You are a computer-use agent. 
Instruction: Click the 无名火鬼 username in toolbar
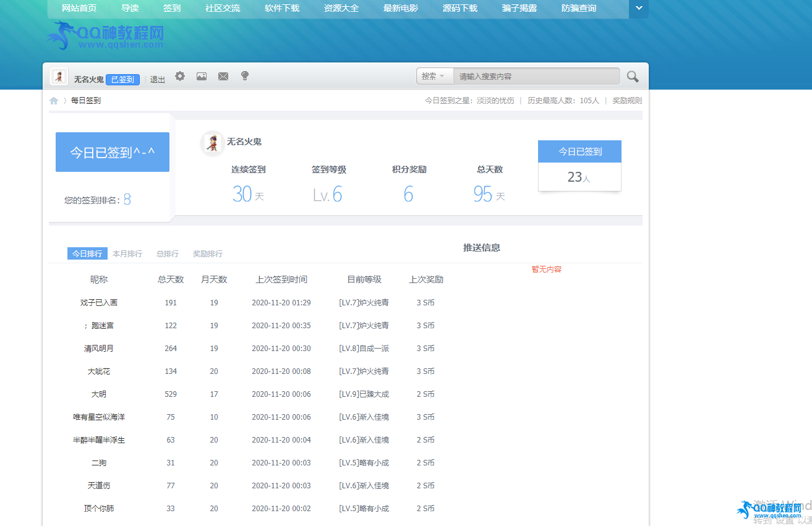[x=89, y=80]
